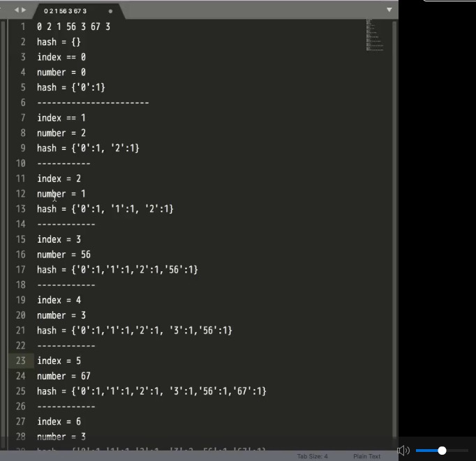Mute the video via speaker icon

[x=403, y=451]
